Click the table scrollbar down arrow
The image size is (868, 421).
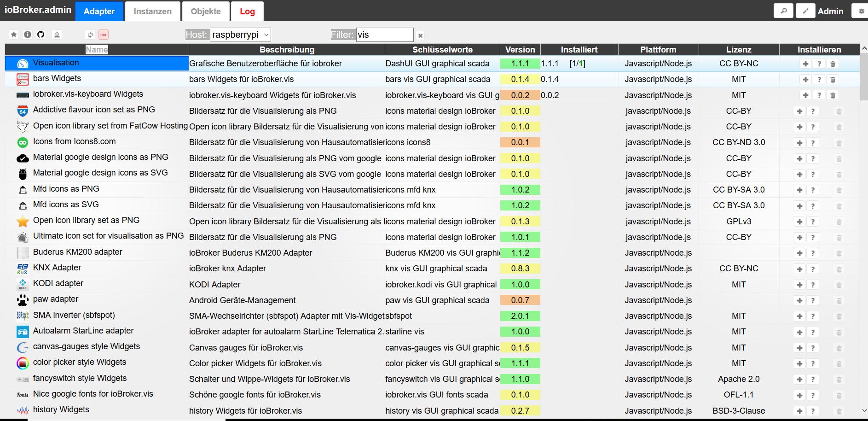pyautogui.click(x=864, y=411)
